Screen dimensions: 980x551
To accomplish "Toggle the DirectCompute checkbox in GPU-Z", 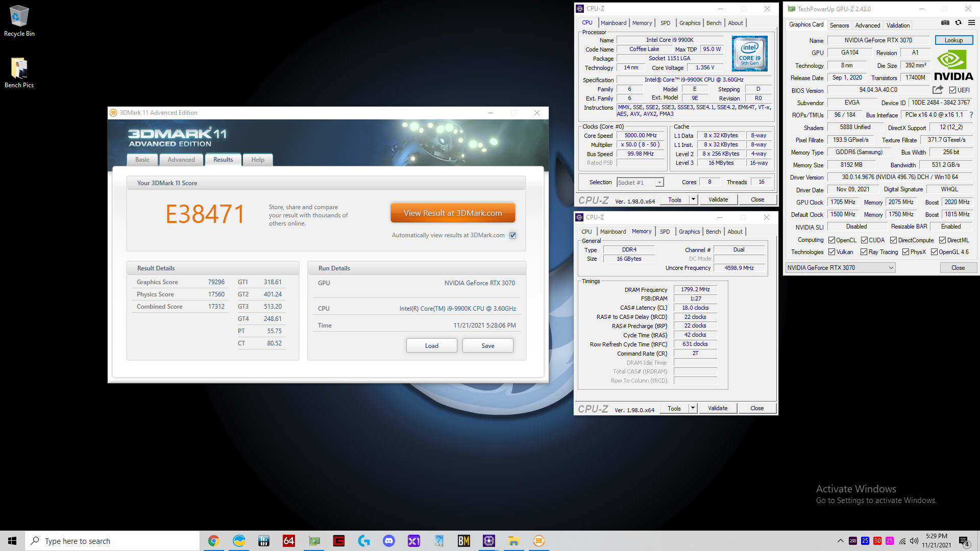I will 893,240.
